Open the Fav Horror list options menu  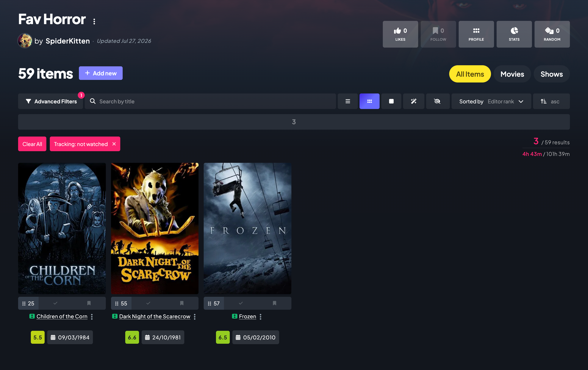click(x=94, y=22)
